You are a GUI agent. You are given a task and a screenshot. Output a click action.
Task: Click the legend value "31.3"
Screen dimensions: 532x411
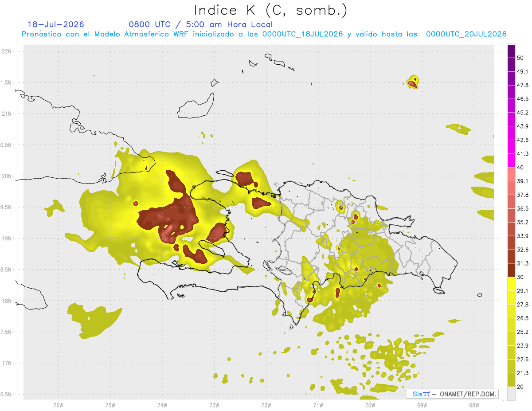(523, 263)
